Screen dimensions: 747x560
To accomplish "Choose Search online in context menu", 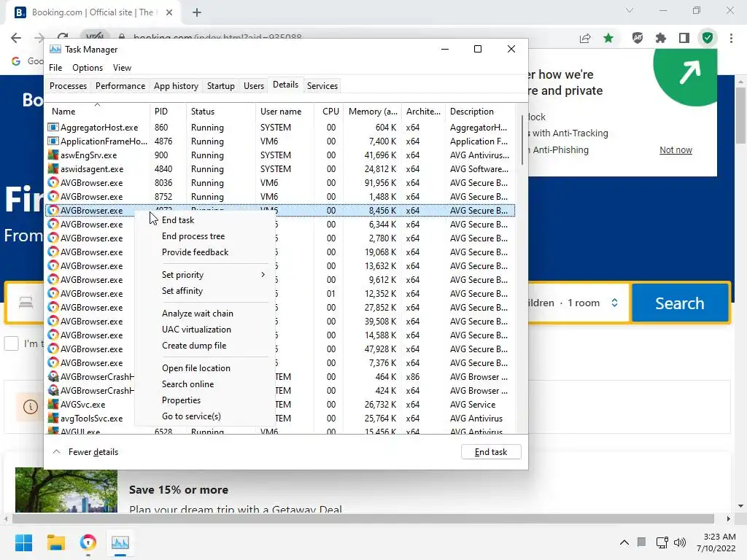I will tap(205, 384).
